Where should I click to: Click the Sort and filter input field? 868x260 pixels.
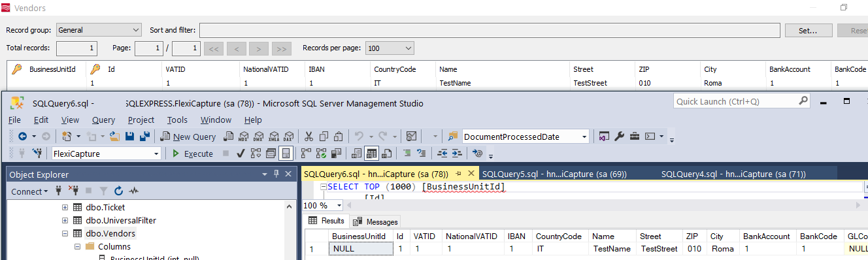coord(490,30)
